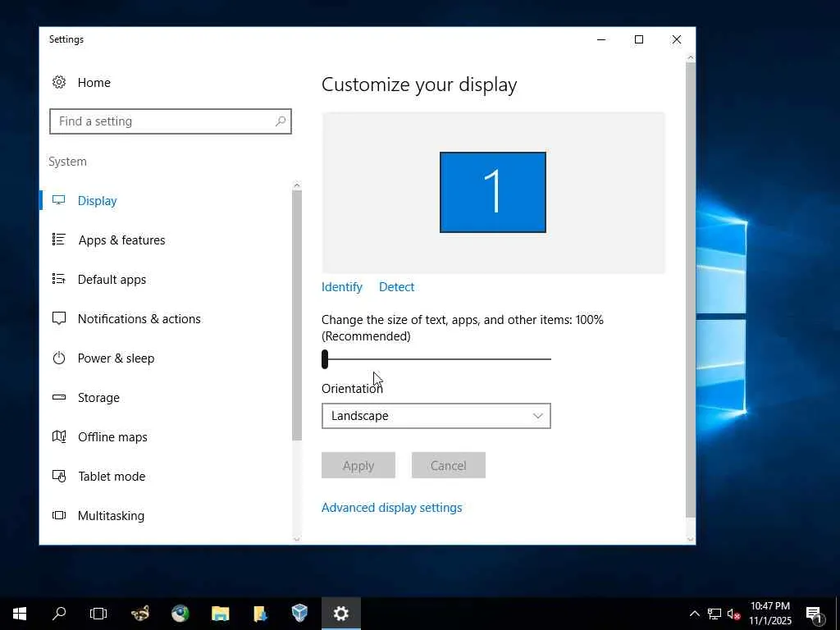Viewport: 840px width, 630px height.
Task: Open the blue cube app on taskbar
Action: (x=300, y=614)
